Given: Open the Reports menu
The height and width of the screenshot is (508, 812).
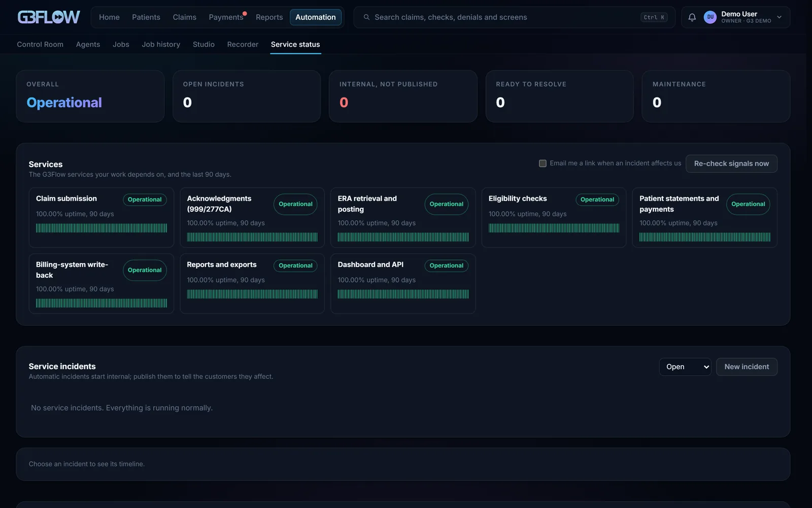Looking at the screenshot, I should (269, 17).
